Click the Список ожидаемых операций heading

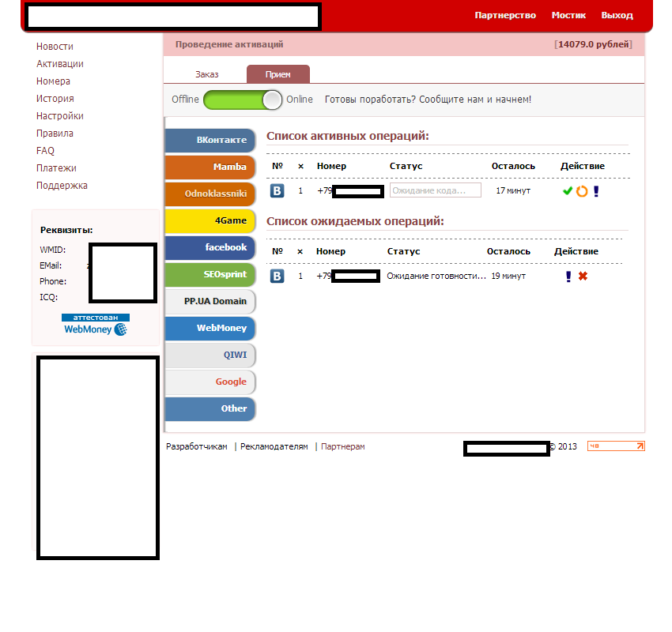pyautogui.click(x=355, y=221)
